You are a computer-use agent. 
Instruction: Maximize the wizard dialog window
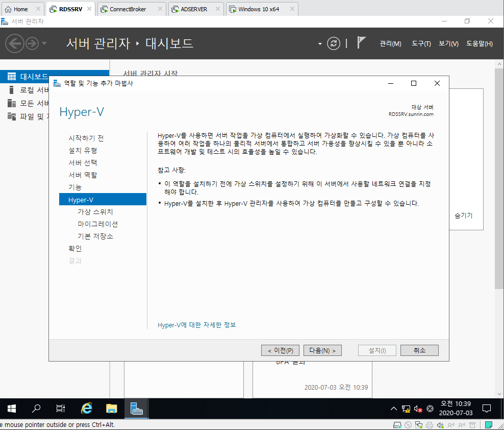click(414, 83)
